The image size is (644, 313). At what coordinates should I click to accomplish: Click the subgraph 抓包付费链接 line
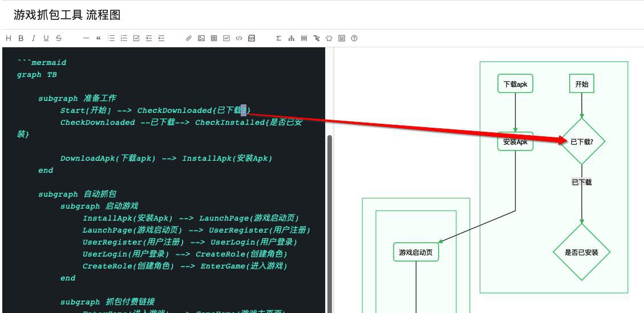pyautogui.click(x=108, y=302)
